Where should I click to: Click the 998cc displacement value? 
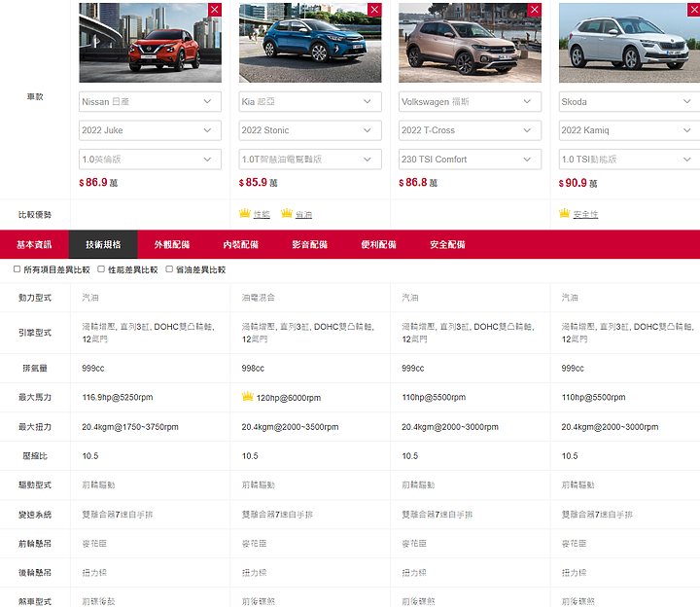coord(253,368)
